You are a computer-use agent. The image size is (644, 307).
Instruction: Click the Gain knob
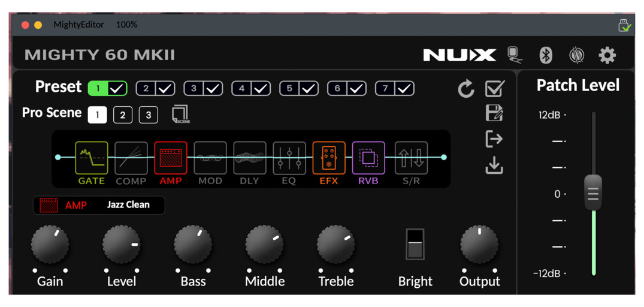pos(50,245)
